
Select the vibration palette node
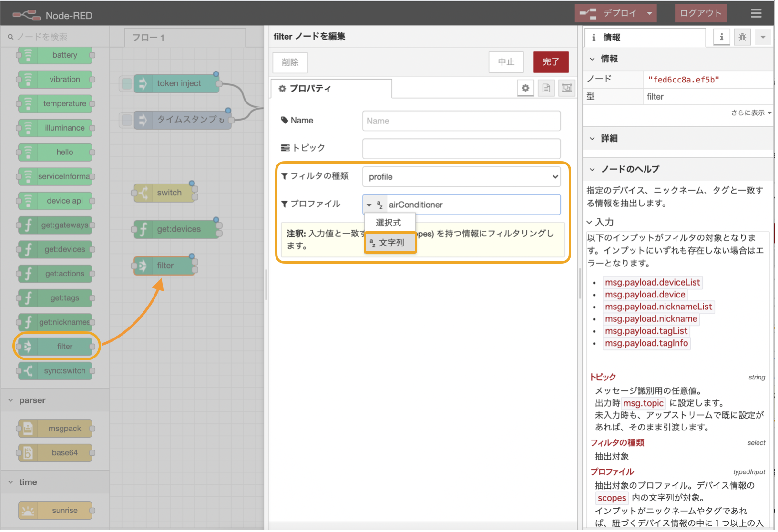[56, 80]
